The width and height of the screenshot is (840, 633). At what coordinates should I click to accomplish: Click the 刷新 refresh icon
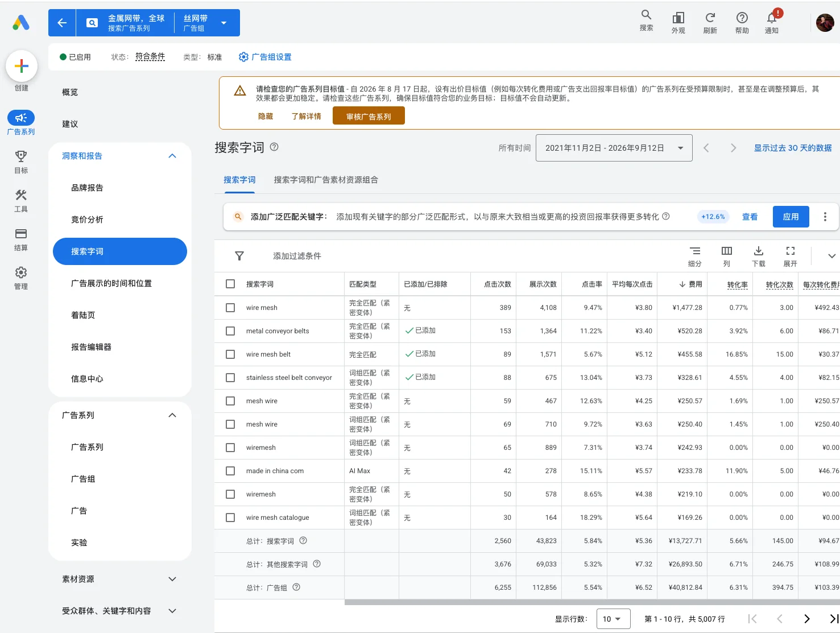[710, 23]
